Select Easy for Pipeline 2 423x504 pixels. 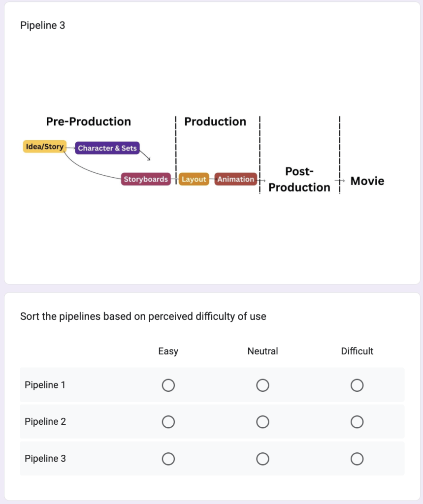click(168, 422)
